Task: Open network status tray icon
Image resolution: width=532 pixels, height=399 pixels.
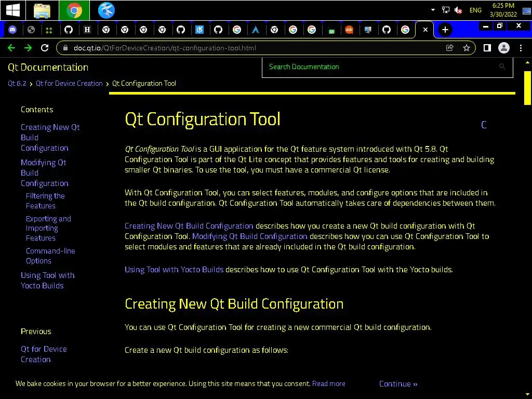Action: [x=445, y=10]
